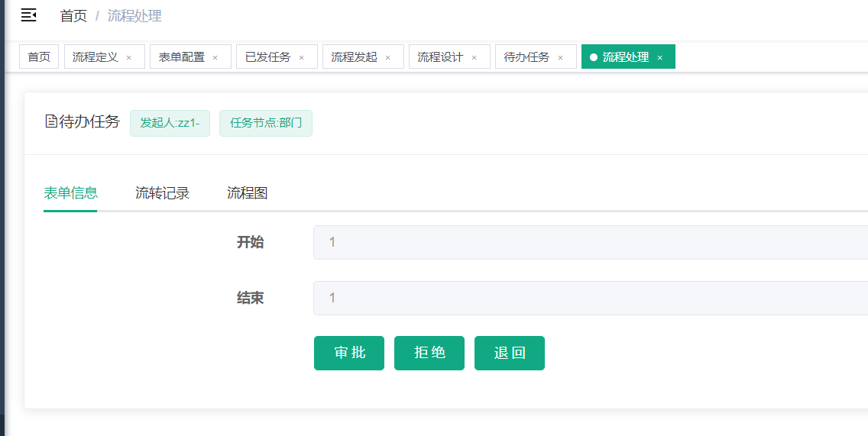Approve the task with 审批 button

click(349, 353)
